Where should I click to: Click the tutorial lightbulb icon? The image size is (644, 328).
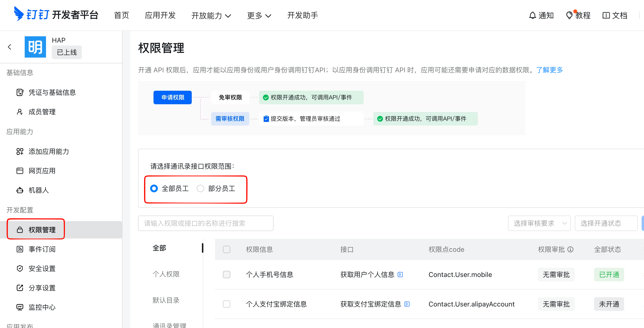tap(569, 15)
